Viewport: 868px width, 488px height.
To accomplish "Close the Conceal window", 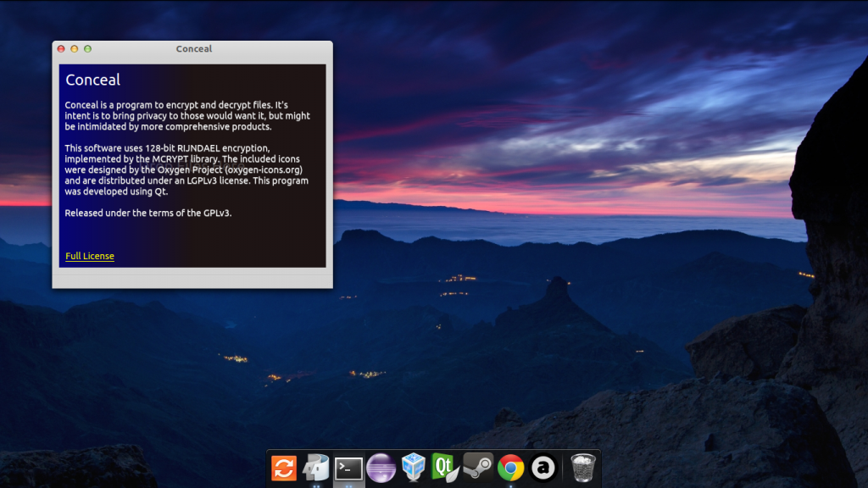I will click(61, 49).
